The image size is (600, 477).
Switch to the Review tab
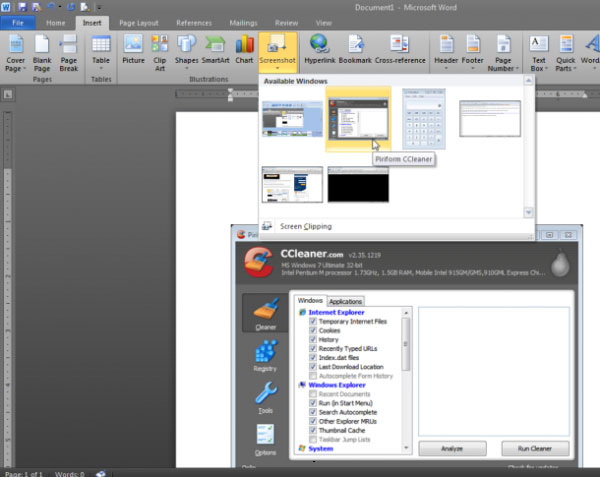click(286, 23)
